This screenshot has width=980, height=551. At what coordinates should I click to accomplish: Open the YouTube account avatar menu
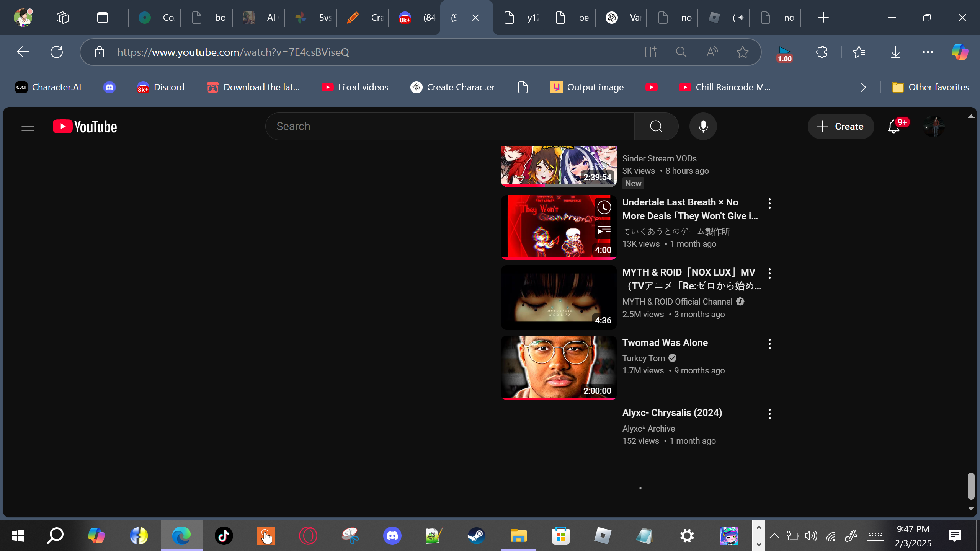934,126
